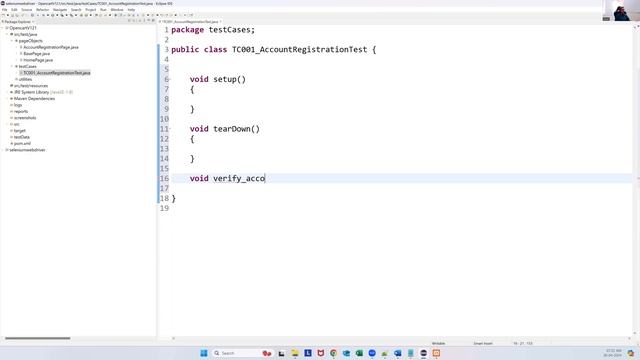This screenshot has height=360, width=640.
Task: Open File Explorer from taskbar
Action: (x=295, y=353)
